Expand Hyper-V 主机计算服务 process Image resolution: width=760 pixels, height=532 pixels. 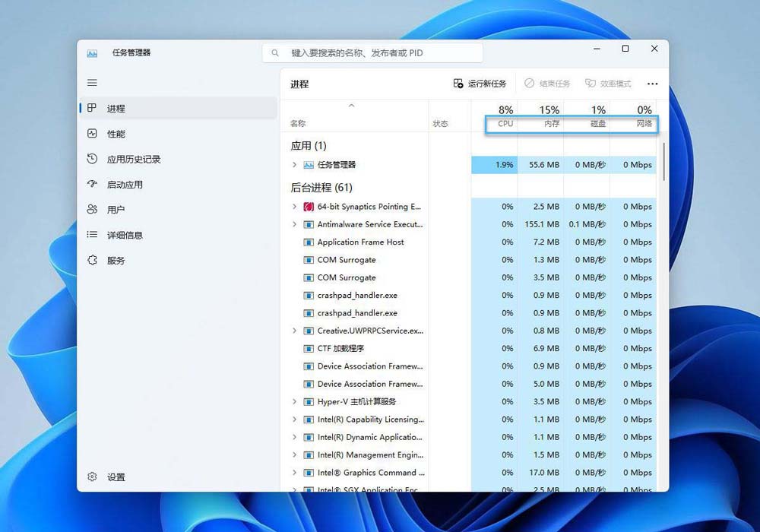coord(294,402)
